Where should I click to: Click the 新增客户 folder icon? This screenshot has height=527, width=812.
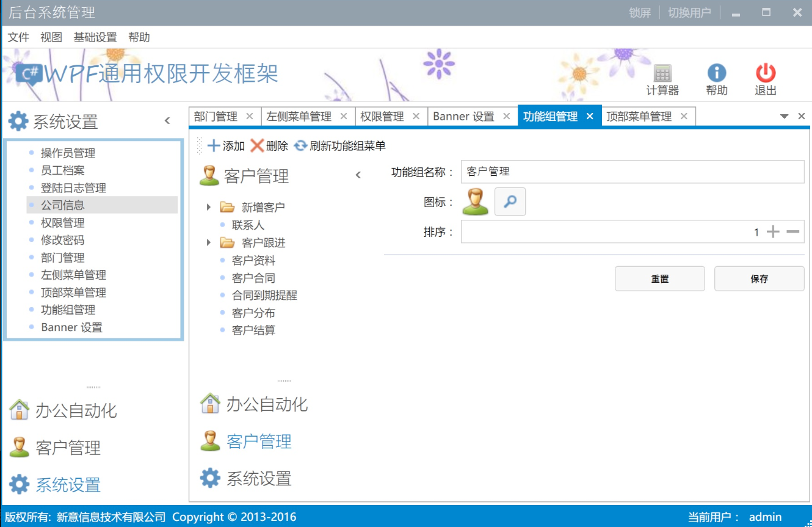point(228,207)
